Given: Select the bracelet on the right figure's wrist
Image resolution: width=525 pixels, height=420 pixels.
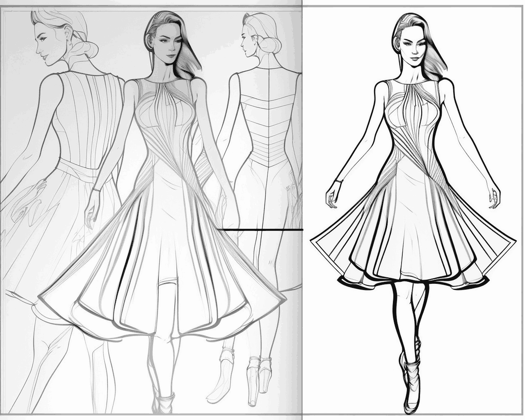Looking at the screenshot, I should pos(338,180).
